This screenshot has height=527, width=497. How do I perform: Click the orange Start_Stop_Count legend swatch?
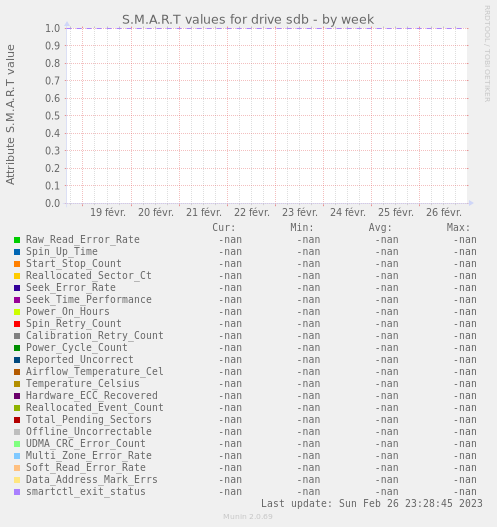17,264
